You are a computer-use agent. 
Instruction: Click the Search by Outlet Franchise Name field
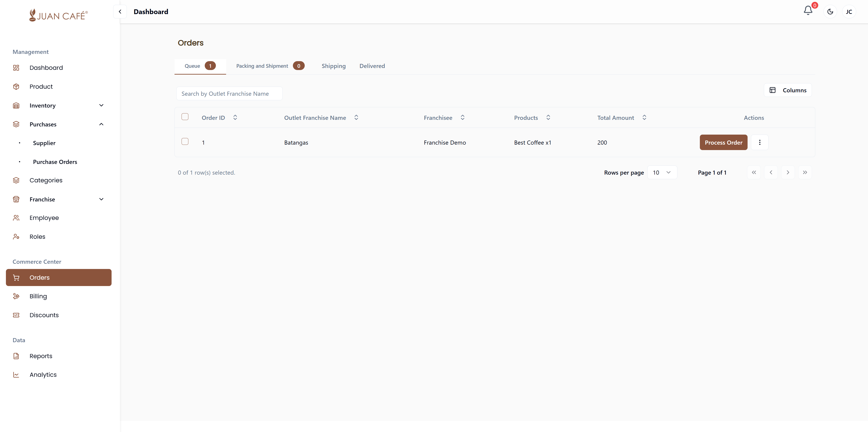[x=229, y=93]
